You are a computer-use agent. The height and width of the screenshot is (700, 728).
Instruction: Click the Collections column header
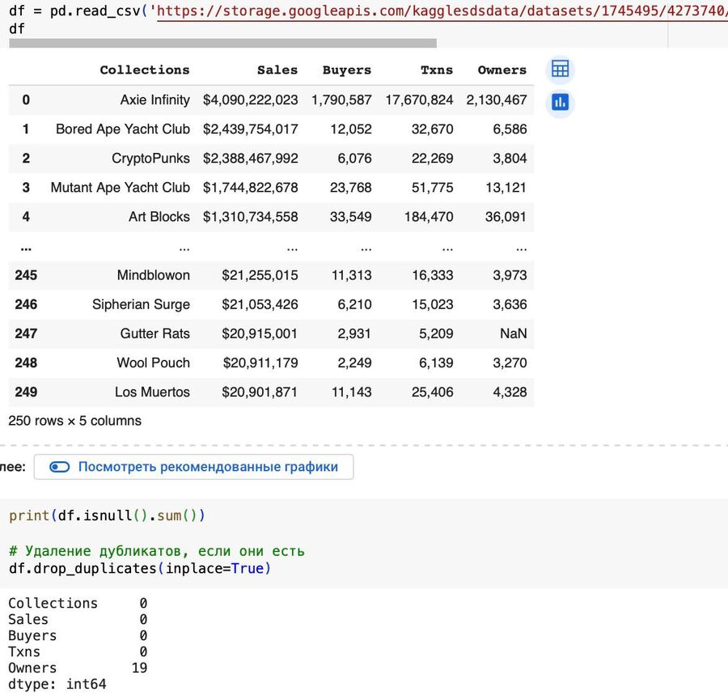[144, 70]
